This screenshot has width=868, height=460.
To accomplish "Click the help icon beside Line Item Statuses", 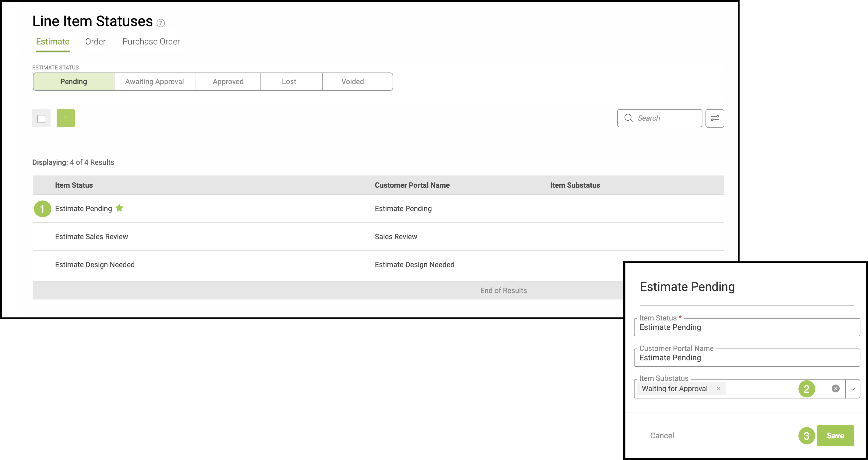I will (161, 23).
